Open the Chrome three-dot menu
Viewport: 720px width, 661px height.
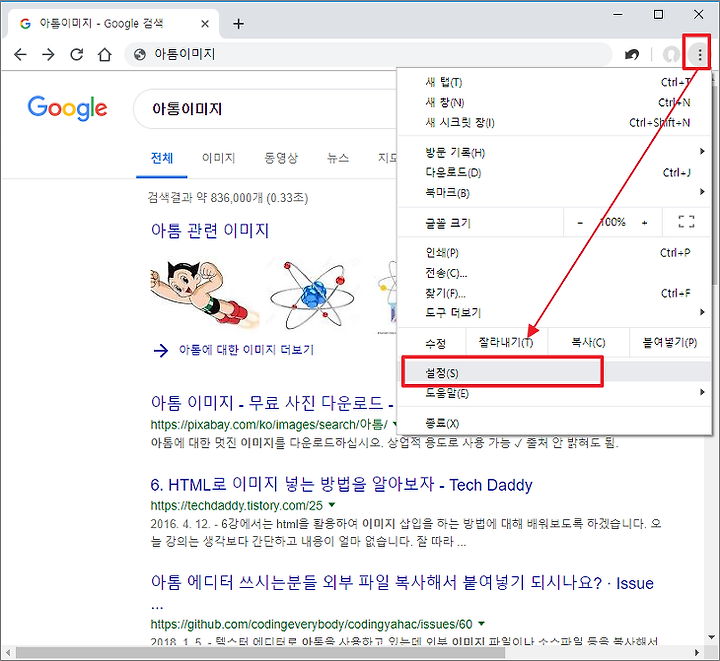[699, 55]
